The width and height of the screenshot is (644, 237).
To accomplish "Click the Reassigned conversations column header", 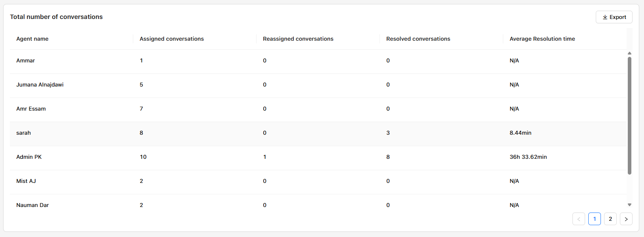I will [298, 39].
